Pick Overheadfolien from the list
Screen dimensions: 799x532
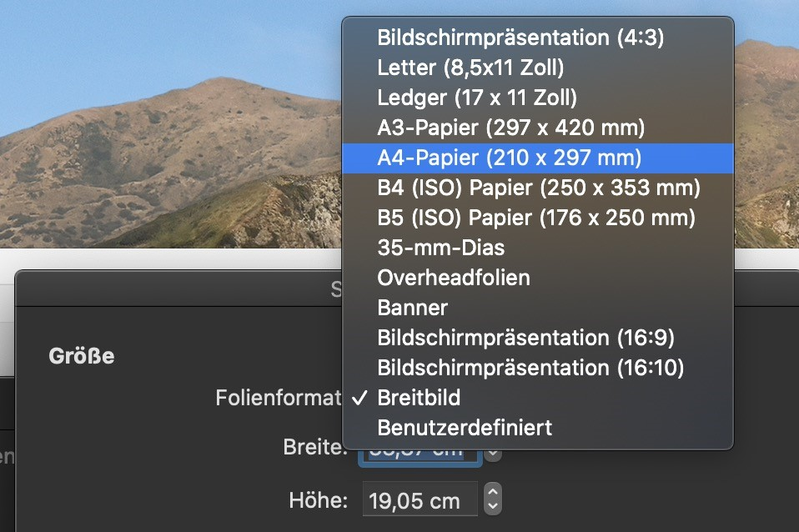click(x=453, y=278)
